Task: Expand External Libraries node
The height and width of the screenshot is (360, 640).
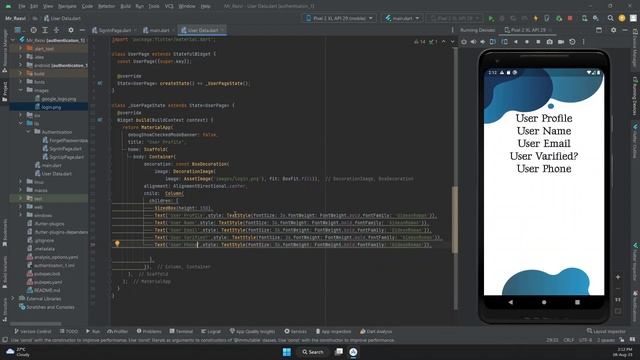Action: 13,299
